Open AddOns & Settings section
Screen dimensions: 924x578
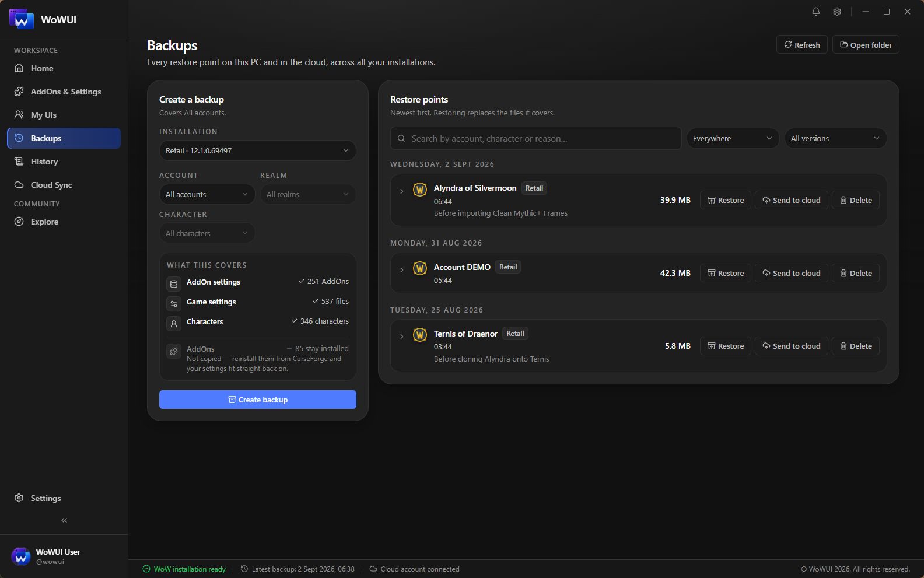pyautogui.click(x=64, y=92)
